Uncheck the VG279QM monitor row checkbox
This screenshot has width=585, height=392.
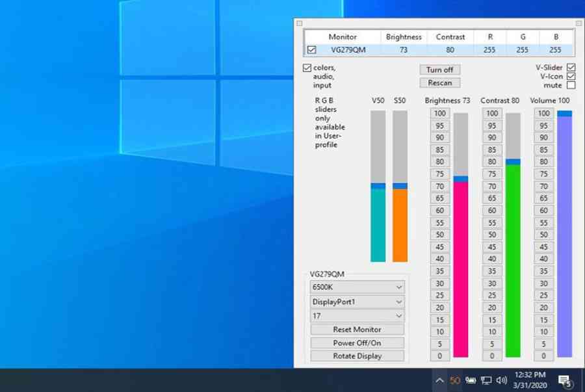311,49
